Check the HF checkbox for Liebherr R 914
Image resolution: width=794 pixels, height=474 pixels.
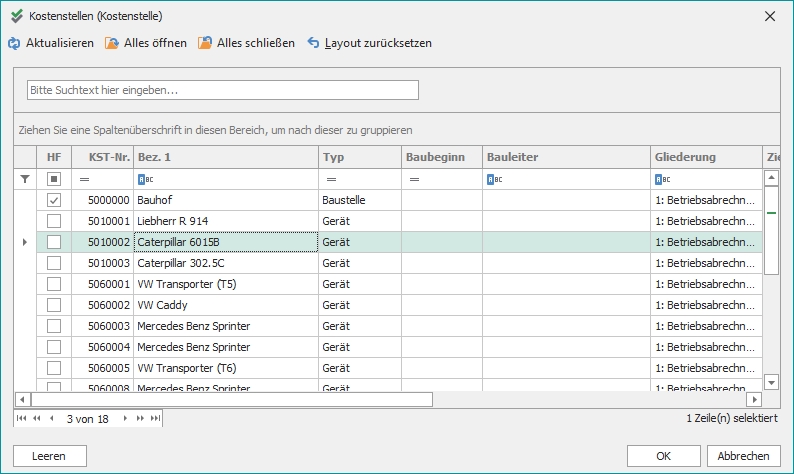coord(54,220)
